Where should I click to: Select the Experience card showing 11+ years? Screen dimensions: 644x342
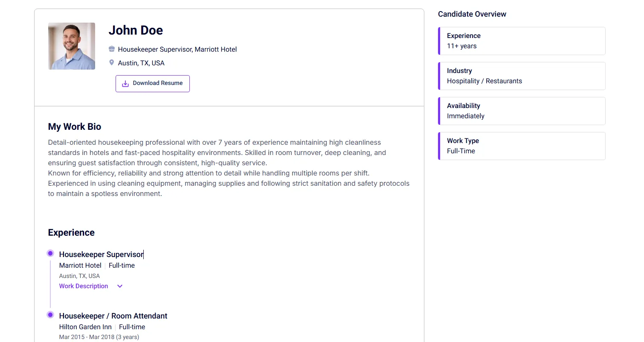(x=522, y=41)
